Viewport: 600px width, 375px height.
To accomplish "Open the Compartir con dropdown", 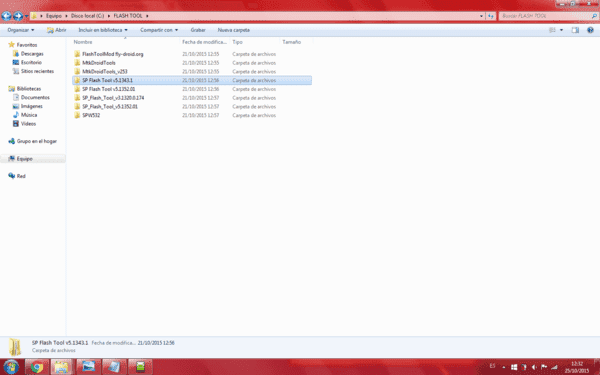I will [159, 30].
